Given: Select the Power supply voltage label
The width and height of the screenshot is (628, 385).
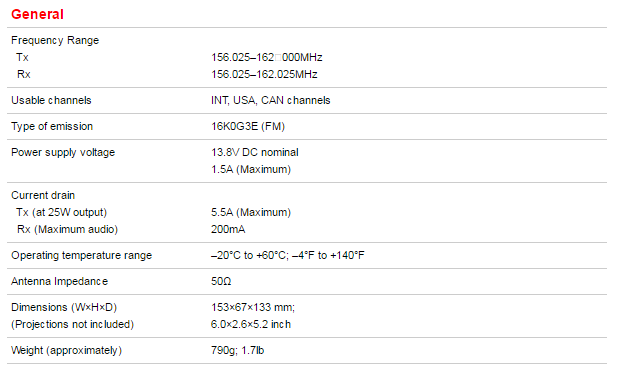Looking at the screenshot, I should pos(63,153).
